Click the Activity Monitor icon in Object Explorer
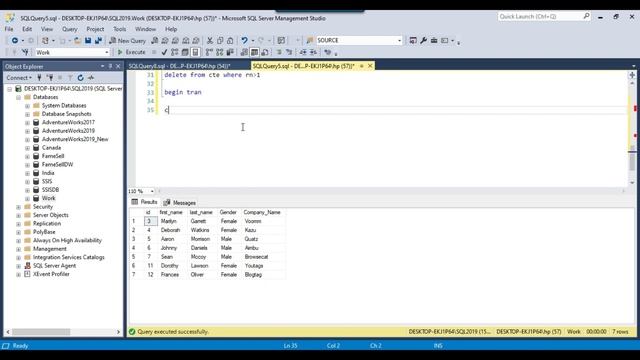This screenshot has height=360, width=640. 91,78
